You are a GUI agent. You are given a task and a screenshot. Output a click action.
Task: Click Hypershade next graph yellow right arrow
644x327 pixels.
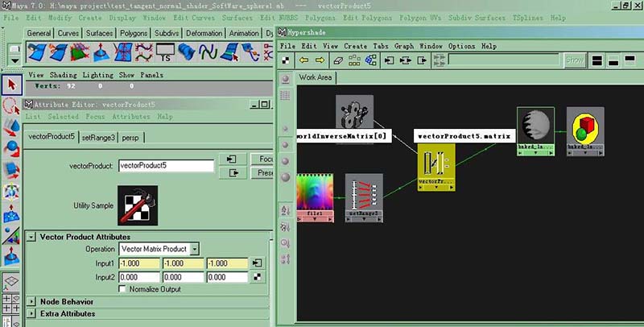coord(320,60)
